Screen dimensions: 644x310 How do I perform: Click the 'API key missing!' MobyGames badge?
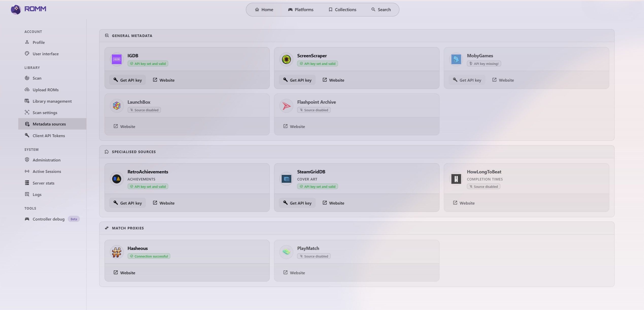[484, 64]
